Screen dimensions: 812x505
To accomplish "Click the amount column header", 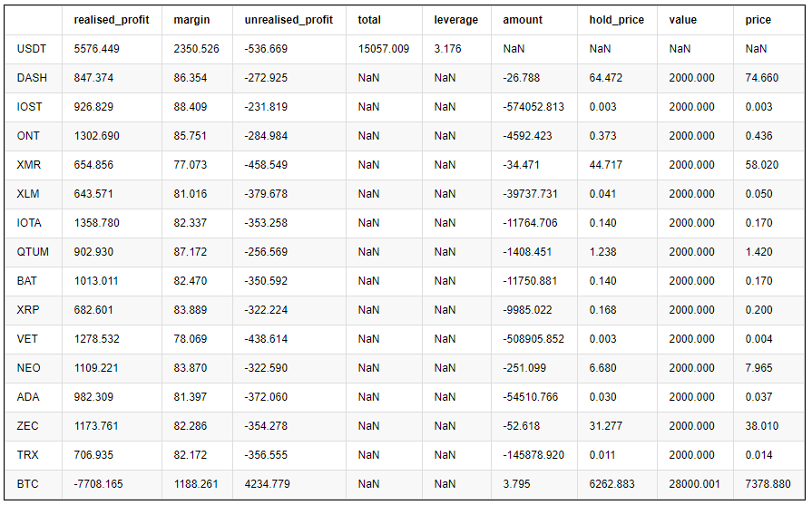I will tap(523, 20).
